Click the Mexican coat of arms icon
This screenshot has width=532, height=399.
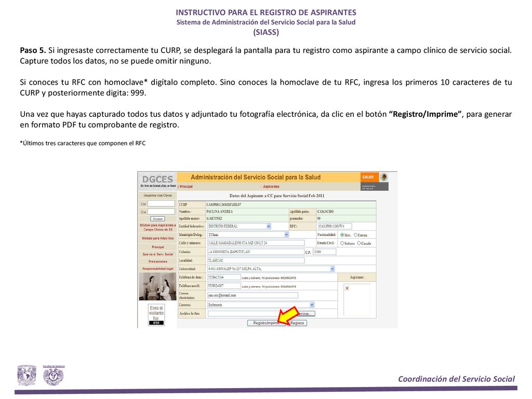(384, 177)
